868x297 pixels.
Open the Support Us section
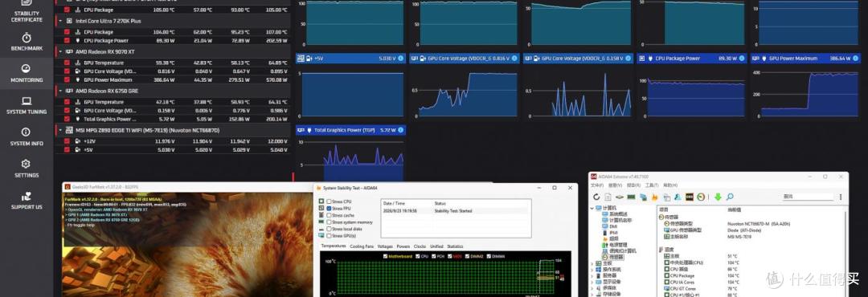coord(27,200)
